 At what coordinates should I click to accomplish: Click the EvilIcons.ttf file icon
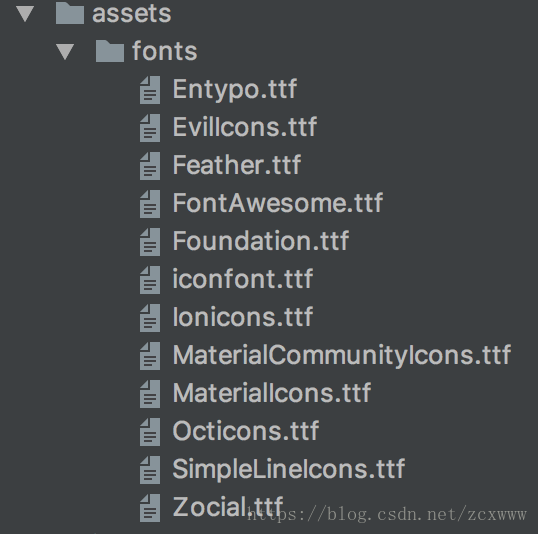click(x=150, y=128)
